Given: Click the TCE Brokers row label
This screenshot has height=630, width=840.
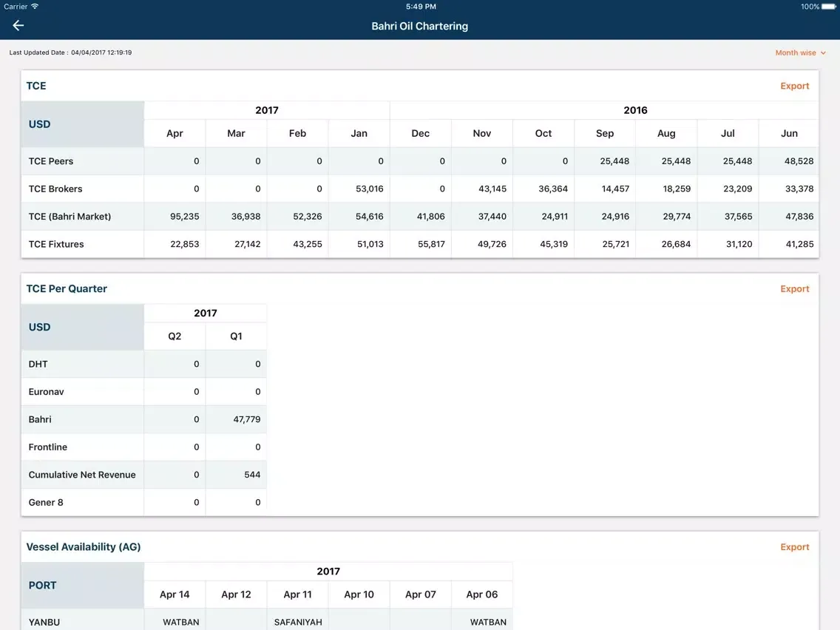Looking at the screenshot, I should pyautogui.click(x=55, y=189).
